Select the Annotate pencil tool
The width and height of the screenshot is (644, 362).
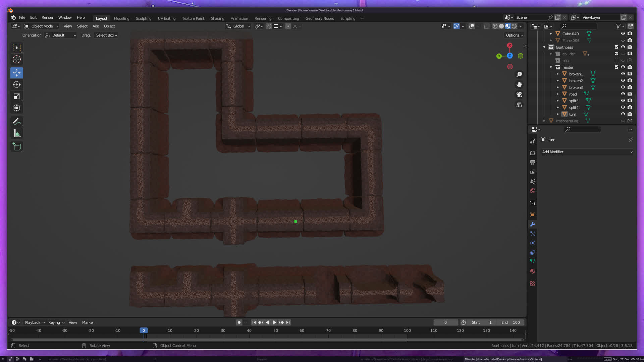(16, 121)
